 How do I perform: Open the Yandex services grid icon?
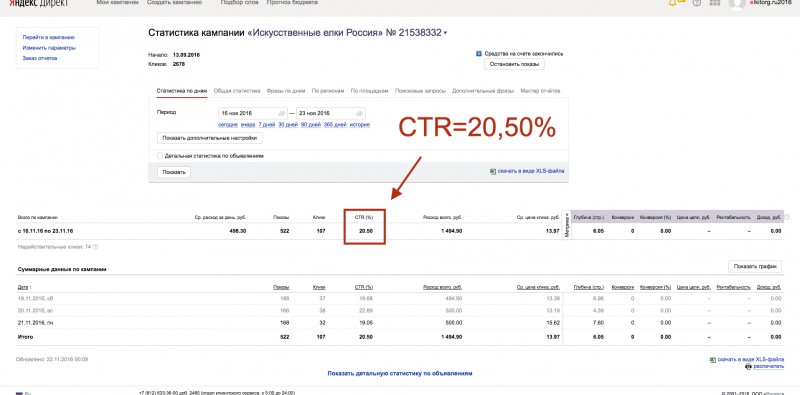pyautogui.click(x=715, y=3)
